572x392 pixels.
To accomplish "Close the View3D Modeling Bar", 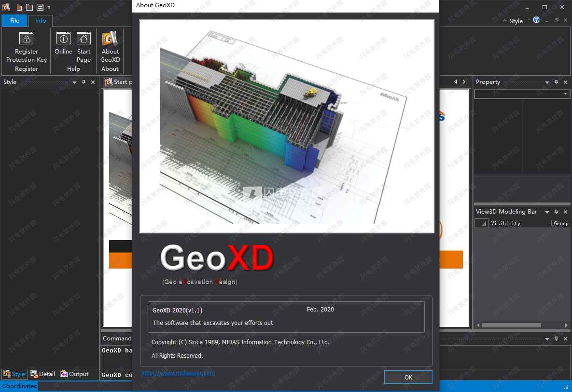I will coord(565,212).
